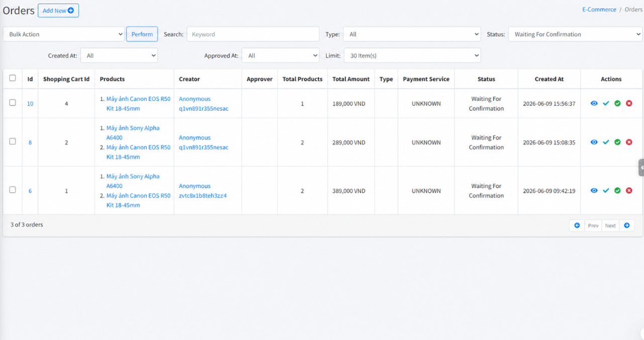
Task: Click red X circle icon for order 8
Action: (629, 142)
